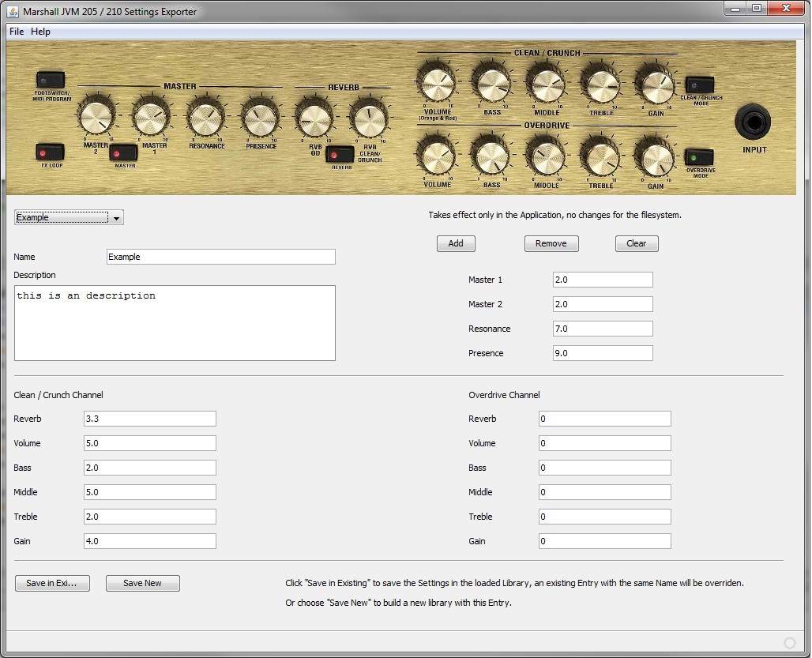Click the Clean/Crunch Treble knob
The image size is (812, 658).
pyautogui.click(x=601, y=85)
